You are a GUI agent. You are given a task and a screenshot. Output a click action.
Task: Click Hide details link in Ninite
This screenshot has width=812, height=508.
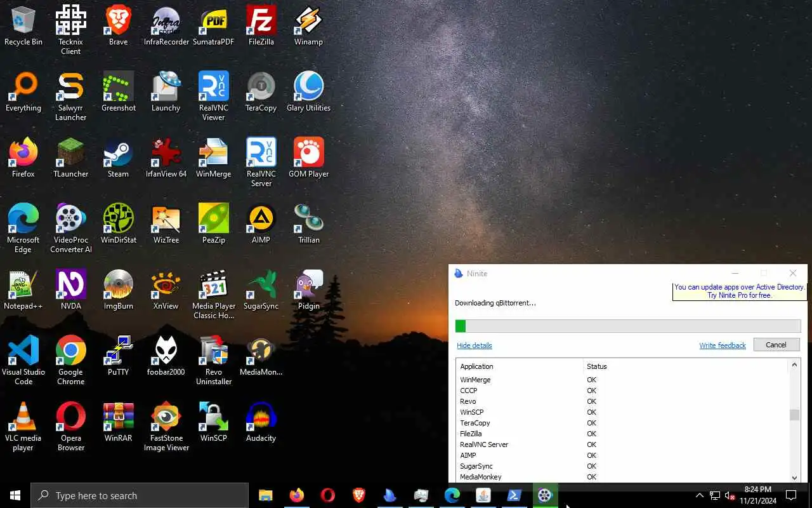[x=475, y=345]
